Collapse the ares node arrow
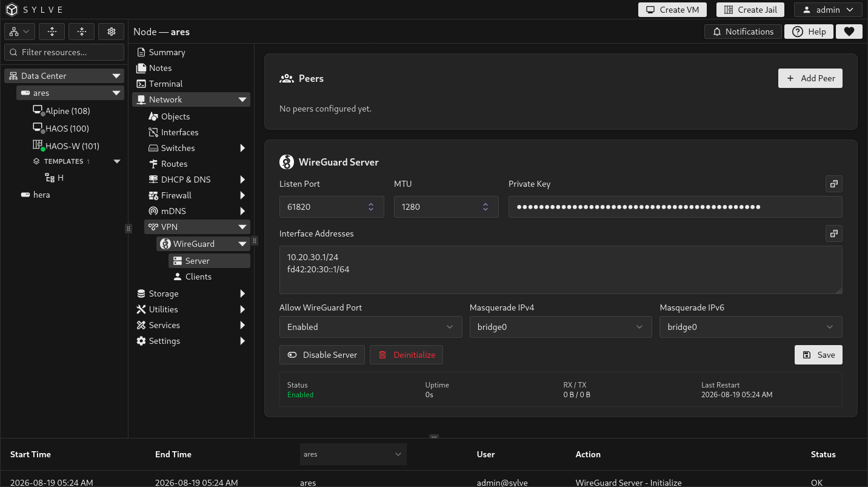Image resolution: width=868 pixels, height=487 pixels. click(116, 93)
